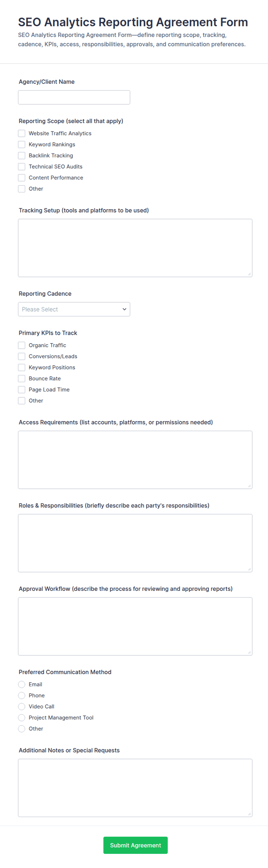Grab the Additional Notes resize handle
The height and width of the screenshot is (868, 268).
[x=250, y=814]
